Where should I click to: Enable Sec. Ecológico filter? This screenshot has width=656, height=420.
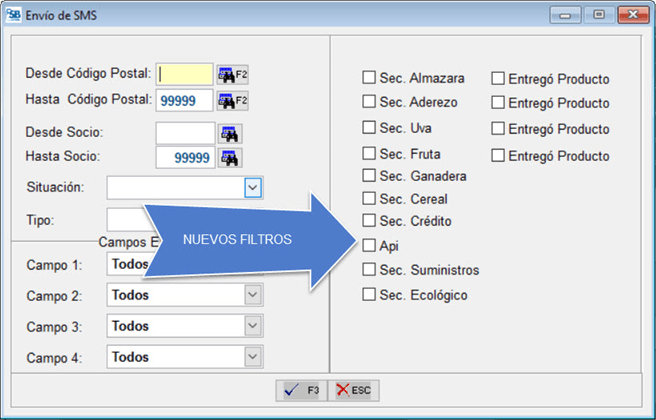point(369,295)
